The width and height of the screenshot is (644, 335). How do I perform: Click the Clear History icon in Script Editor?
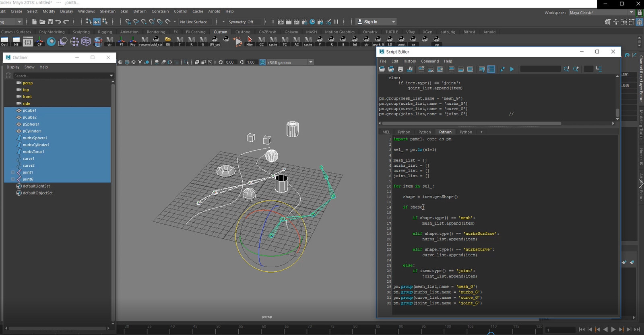click(x=421, y=69)
